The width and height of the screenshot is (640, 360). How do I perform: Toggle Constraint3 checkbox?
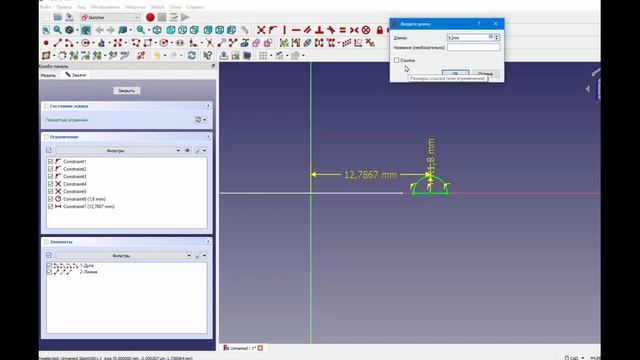point(51,176)
